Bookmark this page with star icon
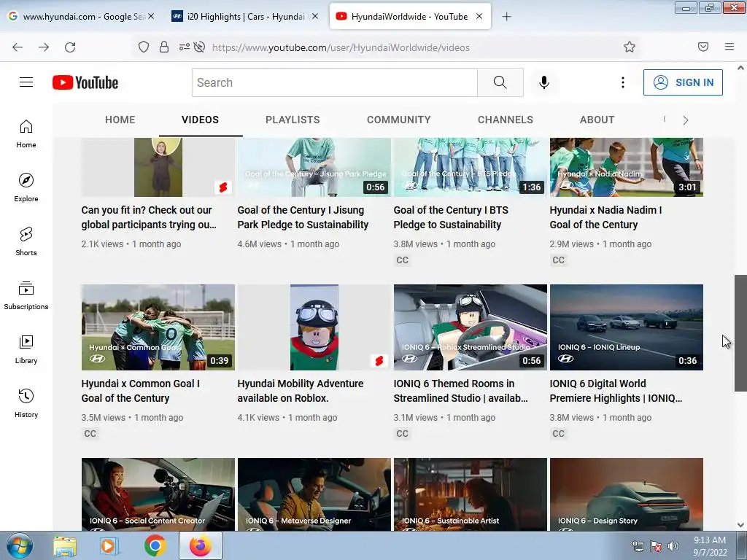Image resolution: width=747 pixels, height=560 pixels. tap(630, 47)
